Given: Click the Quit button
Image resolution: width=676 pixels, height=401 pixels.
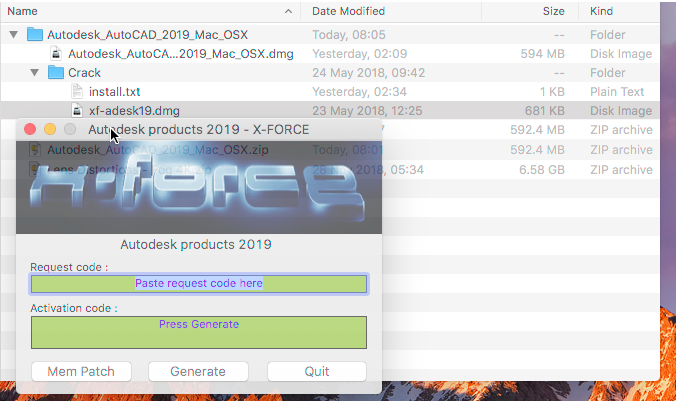Looking at the screenshot, I should (317, 371).
